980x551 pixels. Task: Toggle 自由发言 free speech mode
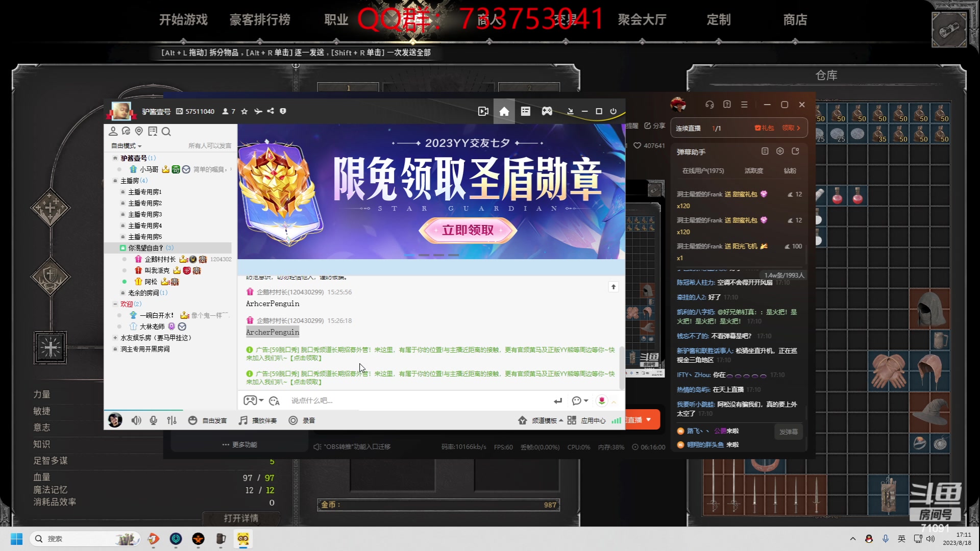(x=208, y=420)
